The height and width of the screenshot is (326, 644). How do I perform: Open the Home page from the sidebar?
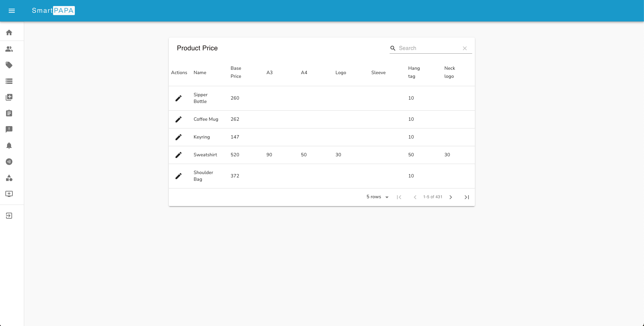[9, 32]
